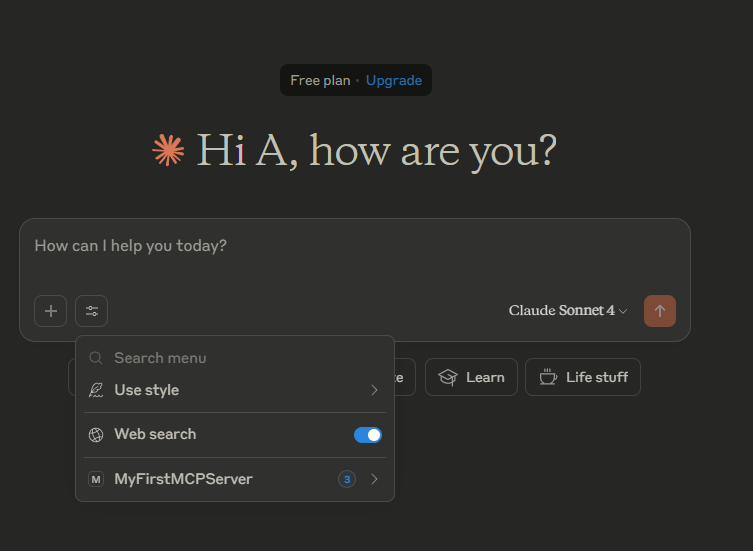
Task: Expand Use style submenu chevron
Action: point(374,390)
